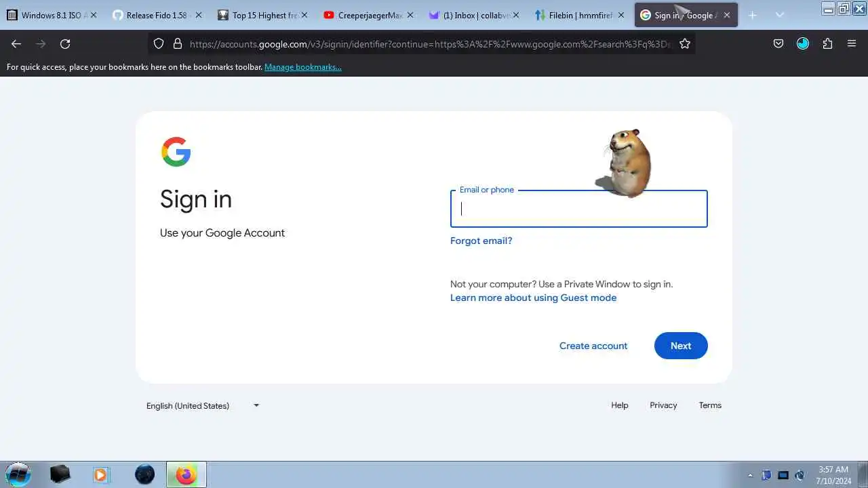Open Manage bookmarks link
This screenshot has height=488, width=868.
point(303,67)
